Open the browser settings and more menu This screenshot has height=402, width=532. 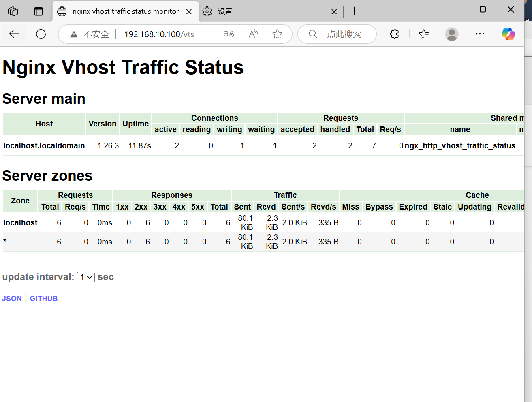[x=480, y=34]
